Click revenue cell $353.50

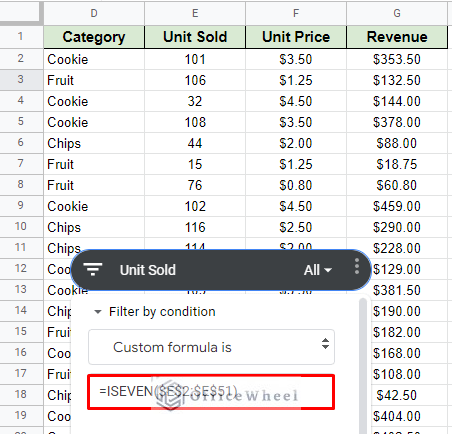click(x=397, y=59)
